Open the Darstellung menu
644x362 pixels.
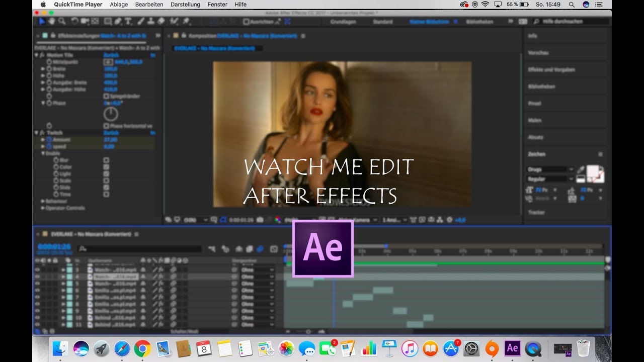click(185, 4)
